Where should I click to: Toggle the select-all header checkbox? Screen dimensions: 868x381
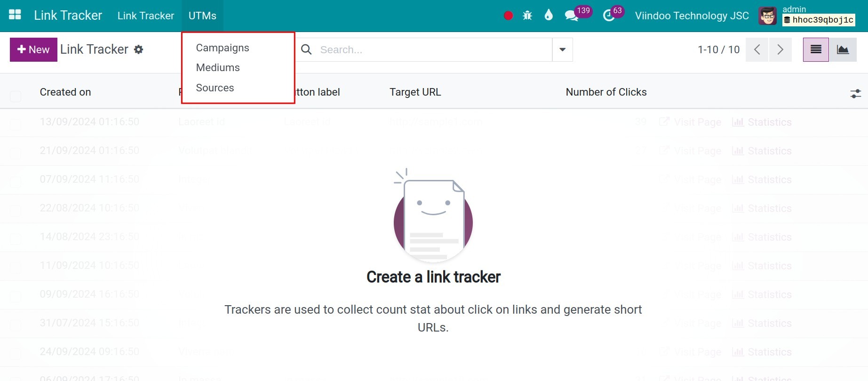tap(16, 96)
